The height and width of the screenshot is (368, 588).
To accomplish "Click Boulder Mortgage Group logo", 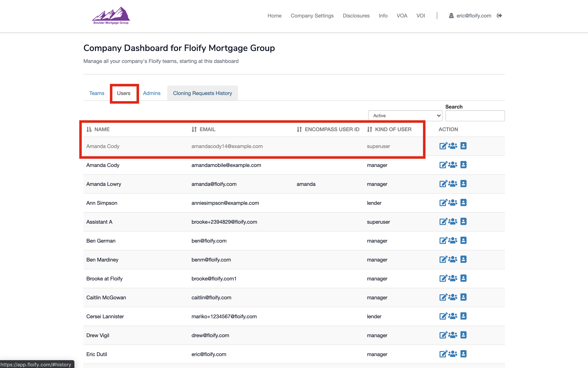I will tap(111, 16).
